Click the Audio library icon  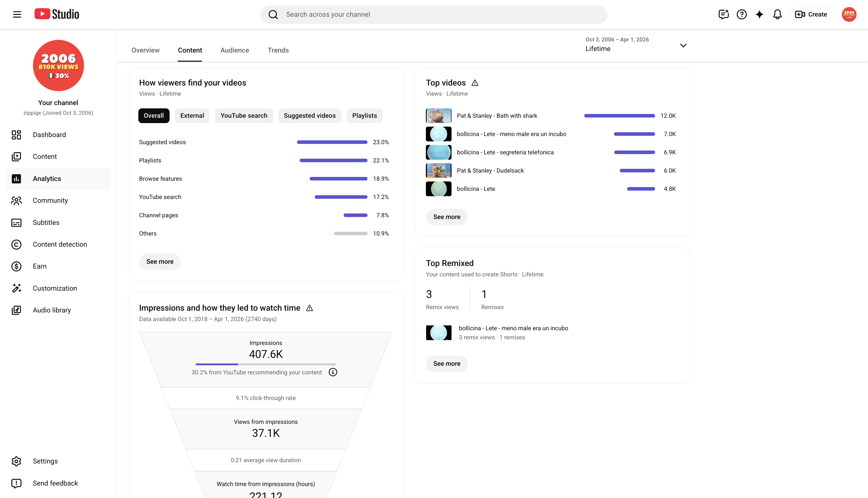16,310
